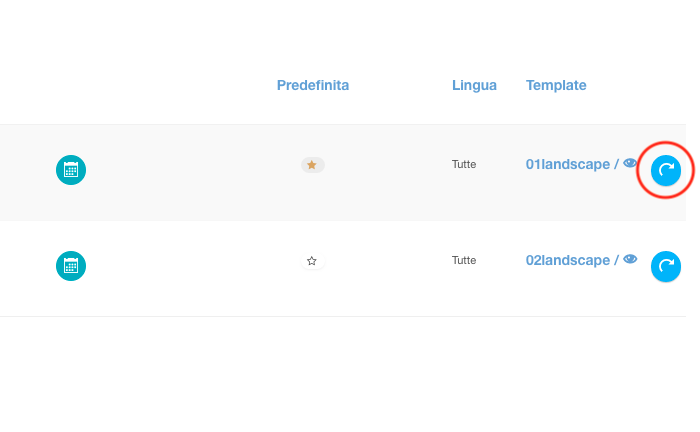Open the calendar icon in the 01landscape row
Image resolution: width=700 pixels, height=432 pixels.
(71, 170)
